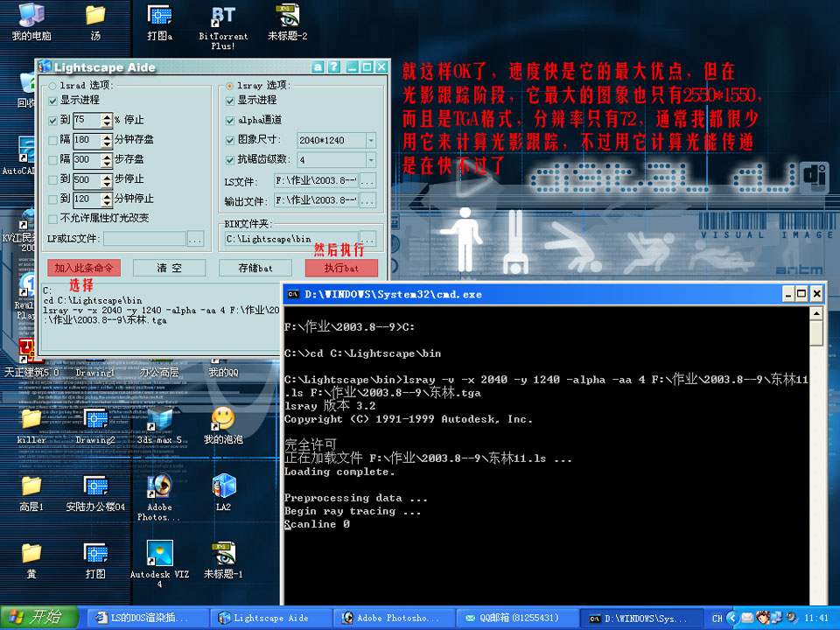Click the spinner arrows beside the 180 field
The image size is (840, 630).
coord(107,140)
